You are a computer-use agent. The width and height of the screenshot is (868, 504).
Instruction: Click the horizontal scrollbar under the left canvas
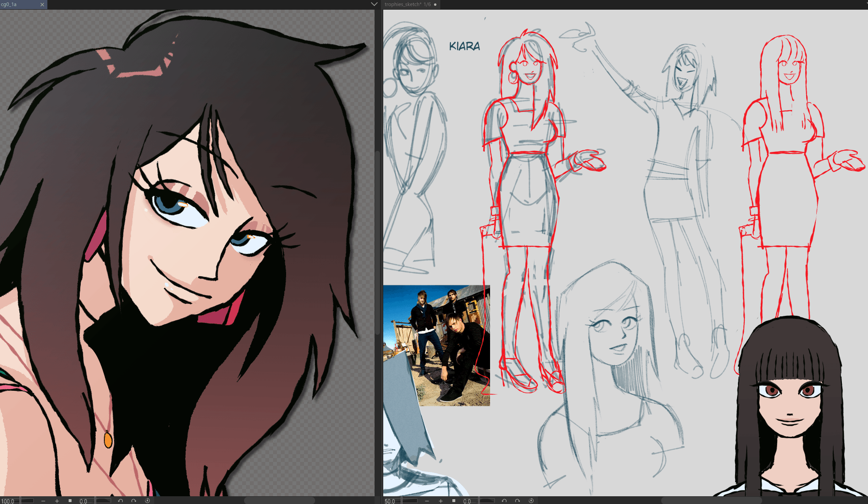pyautogui.click(x=279, y=501)
